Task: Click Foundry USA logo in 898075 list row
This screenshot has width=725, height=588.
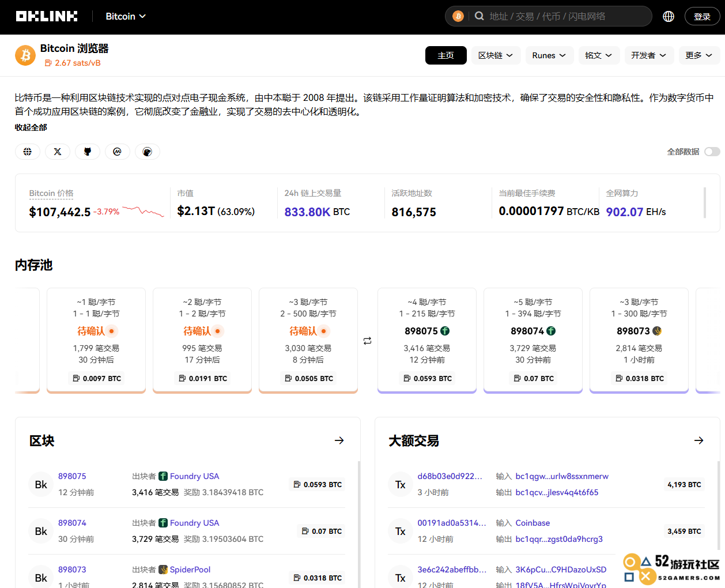Action: click(163, 476)
